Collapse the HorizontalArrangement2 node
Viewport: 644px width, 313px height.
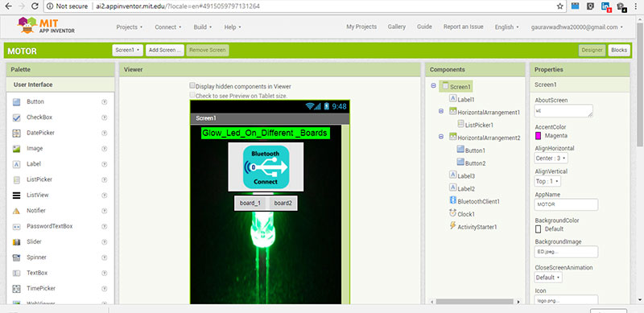coord(441,136)
